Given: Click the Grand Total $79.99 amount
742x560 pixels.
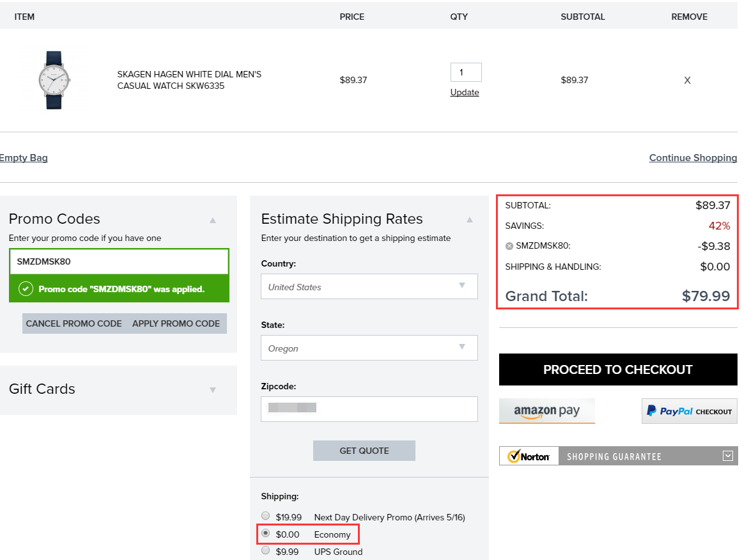Looking at the screenshot, I should pos(706,297).
